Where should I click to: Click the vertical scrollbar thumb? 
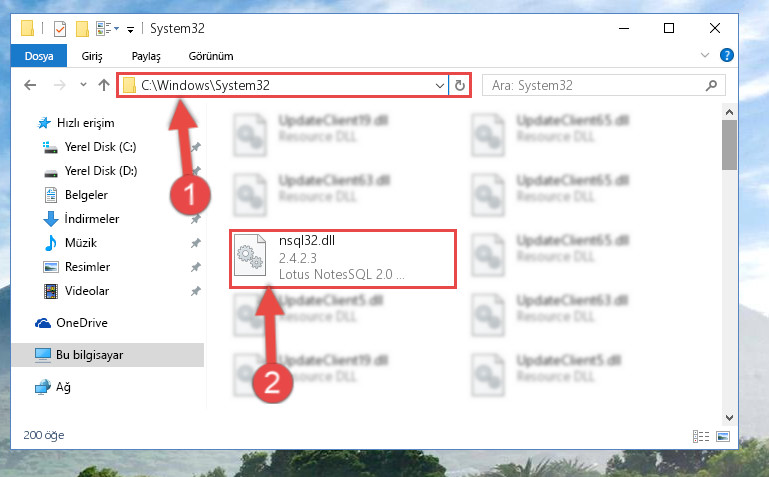tap(729, 145)
